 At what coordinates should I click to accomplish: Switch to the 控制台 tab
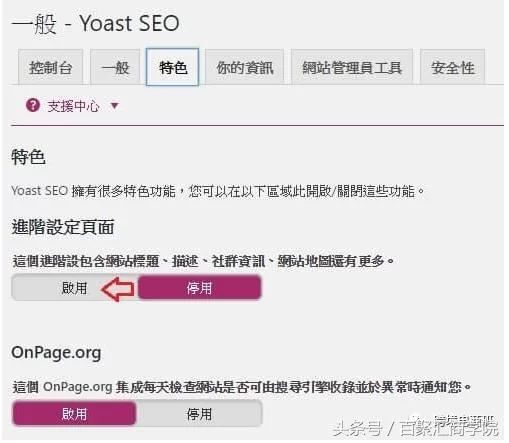coord(51,67)
